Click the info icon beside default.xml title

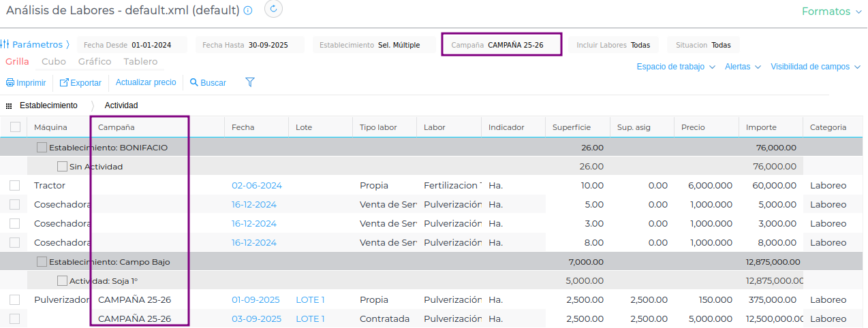(x=248, y=11)
